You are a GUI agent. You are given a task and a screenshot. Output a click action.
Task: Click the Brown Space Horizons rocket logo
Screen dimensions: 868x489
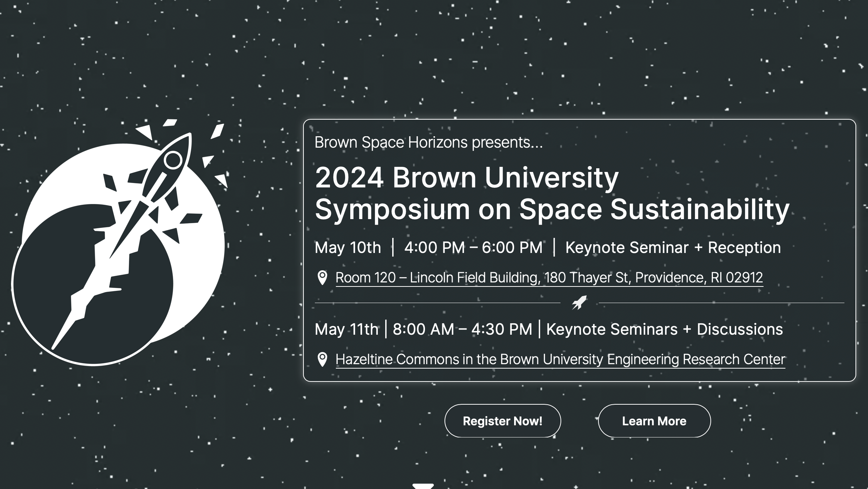click(x=119, y=242)
